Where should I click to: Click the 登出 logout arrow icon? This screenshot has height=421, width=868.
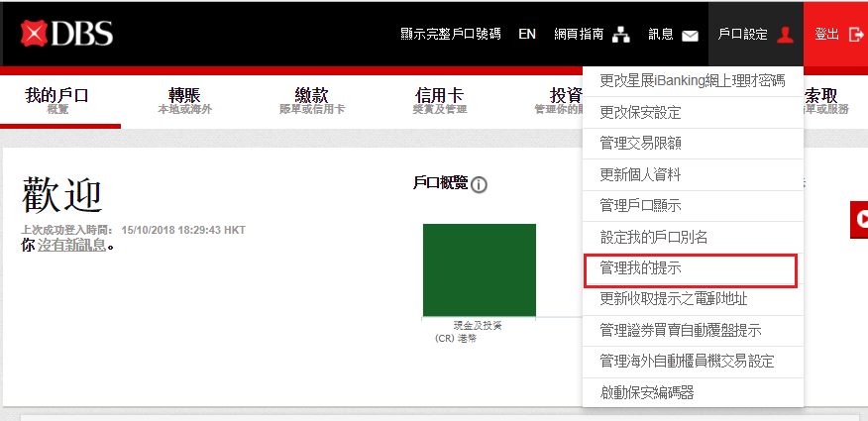click(x=856, y=35)
